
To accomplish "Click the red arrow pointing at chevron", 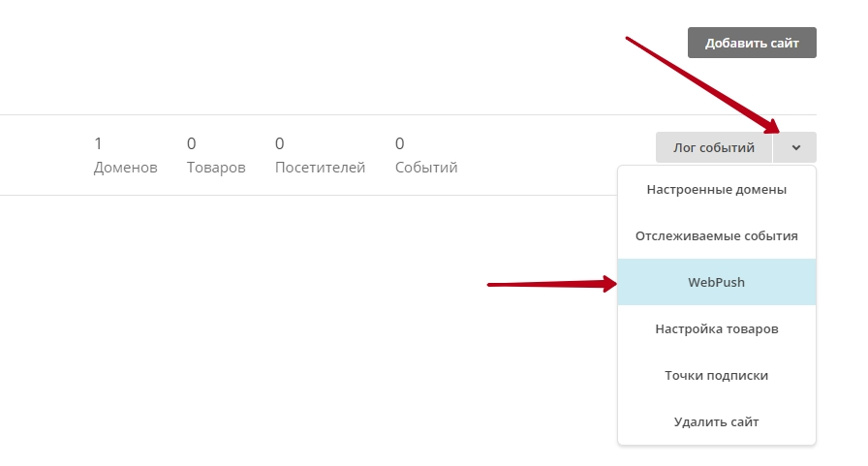I will click(703, 86).
